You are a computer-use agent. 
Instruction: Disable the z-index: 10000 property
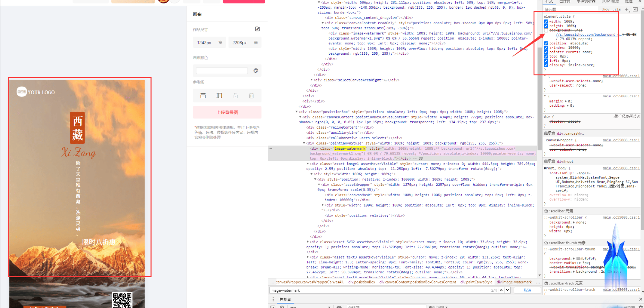point(546,48)
